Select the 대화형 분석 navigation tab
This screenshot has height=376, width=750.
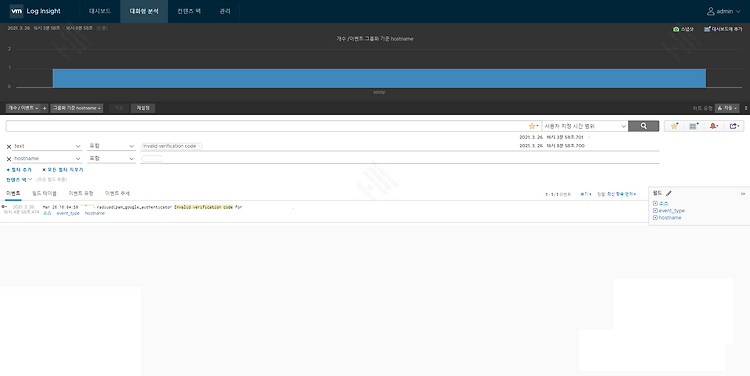click(144, 11)
